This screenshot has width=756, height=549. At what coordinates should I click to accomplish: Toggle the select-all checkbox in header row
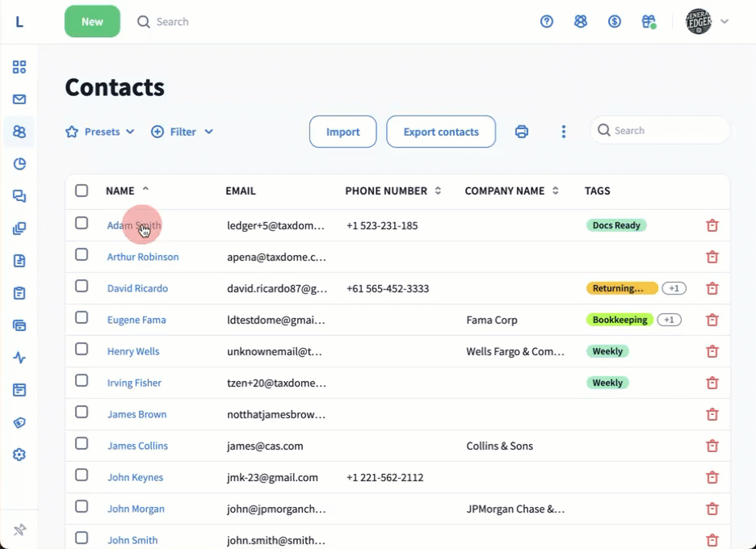(82, 191)
